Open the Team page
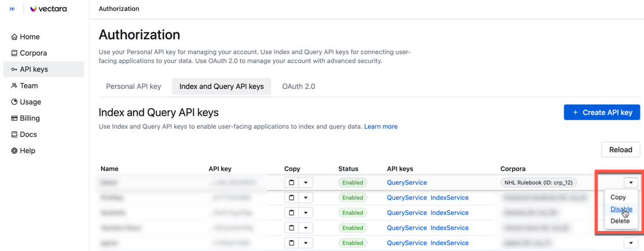Image resolution: width=644 pixels, height=251 pixels. [x=28, y=85]
